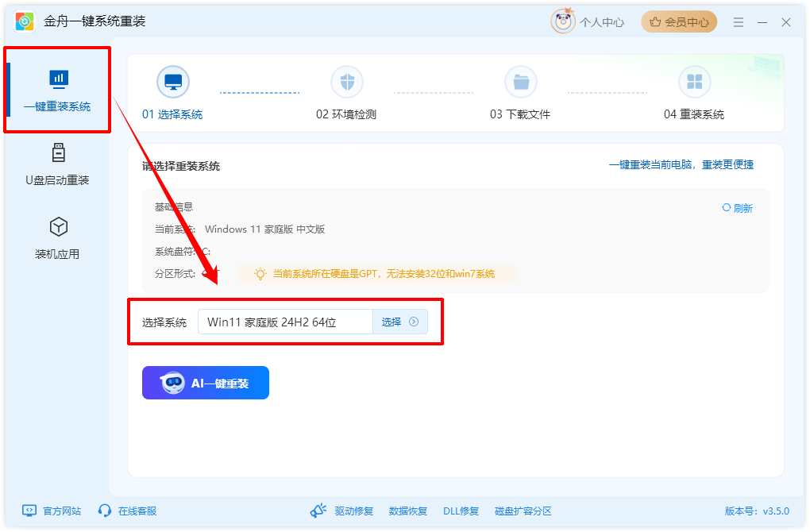Viewport: 810px width, 532px height.
Task: Switch to U盘启动重装 tab label
Action: point(57,179)
